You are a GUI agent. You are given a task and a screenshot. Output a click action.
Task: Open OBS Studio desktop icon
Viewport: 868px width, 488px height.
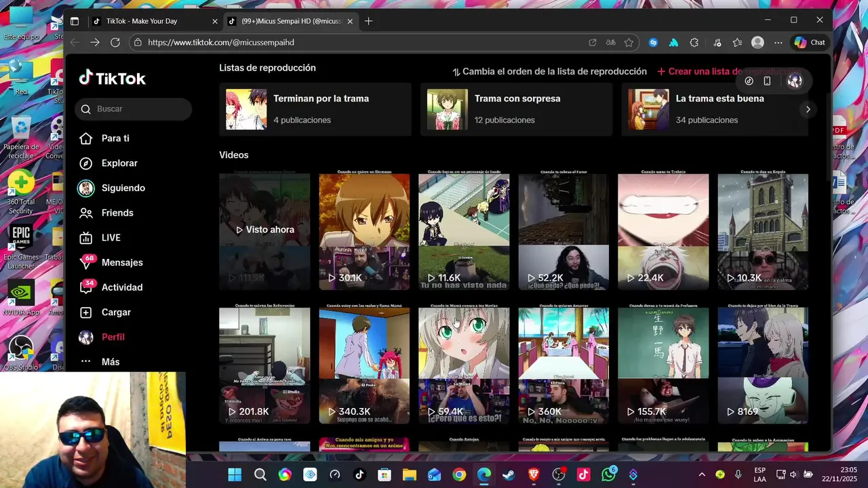pyautogui.click(x=21, y=353)
